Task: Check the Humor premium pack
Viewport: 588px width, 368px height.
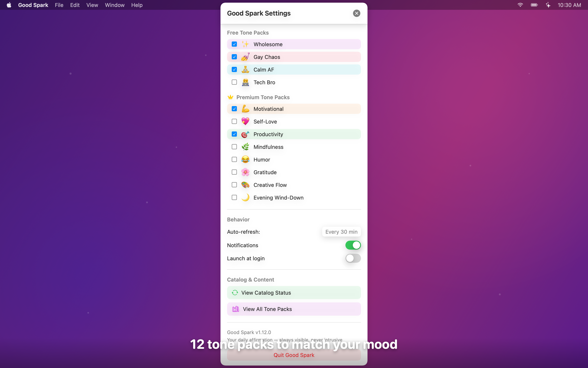Action: pyautogui.click(x=234, y=159)
